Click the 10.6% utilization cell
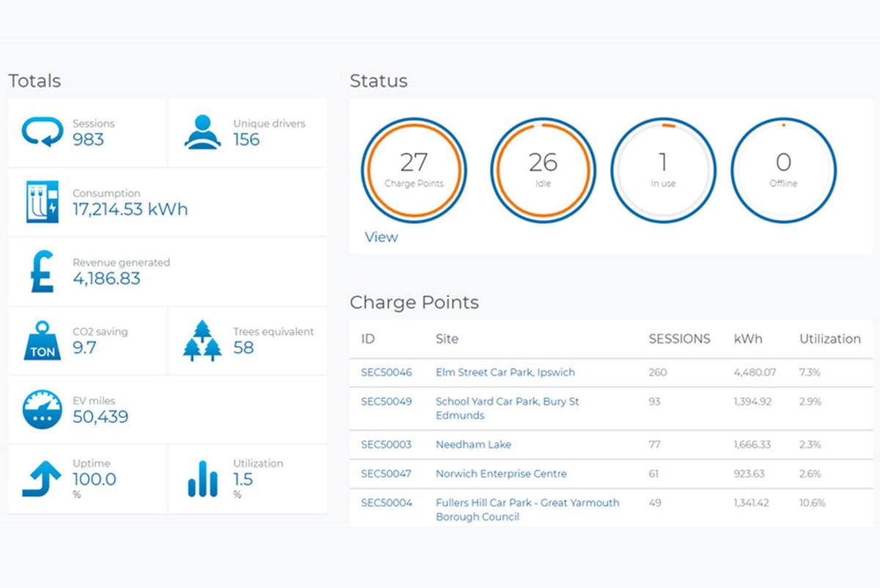This screenshot has width=880, height=588. coord(813,503)
